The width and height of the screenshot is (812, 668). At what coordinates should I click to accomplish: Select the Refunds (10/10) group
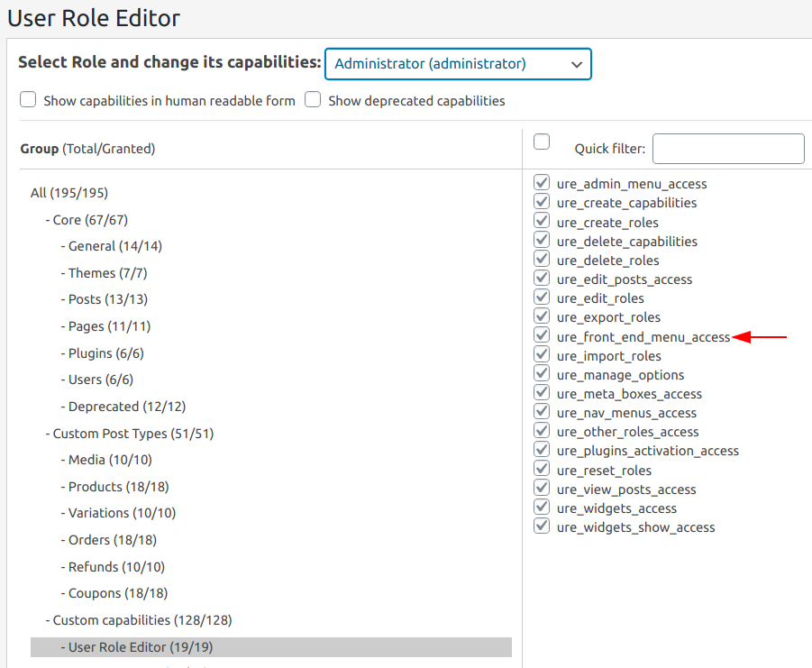coord(113,568)
